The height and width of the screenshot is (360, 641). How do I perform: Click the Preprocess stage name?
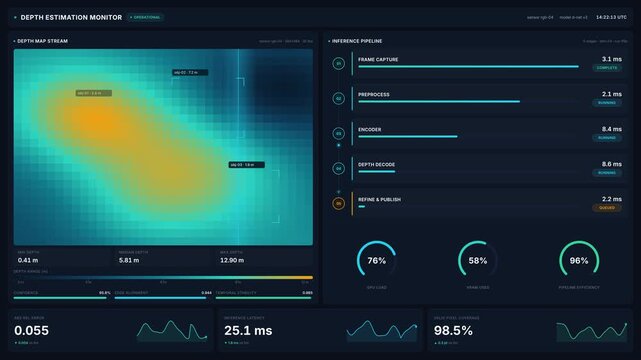tap(374, 94)
